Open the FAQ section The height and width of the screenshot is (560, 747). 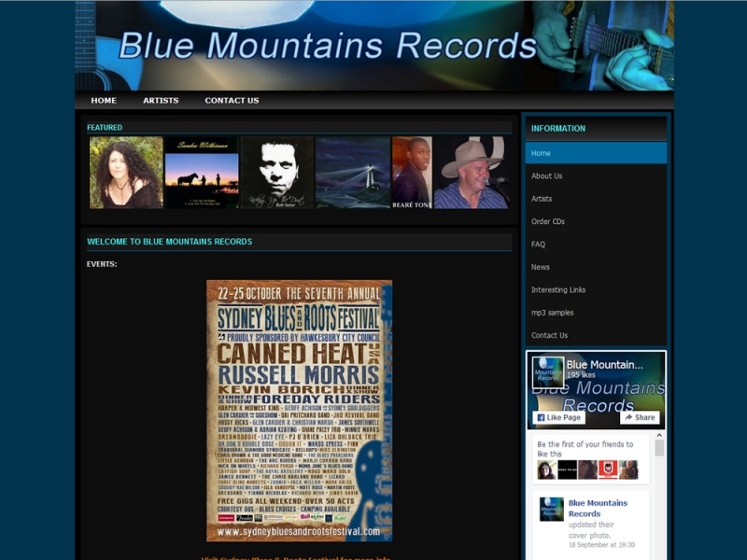coord(537,244)
